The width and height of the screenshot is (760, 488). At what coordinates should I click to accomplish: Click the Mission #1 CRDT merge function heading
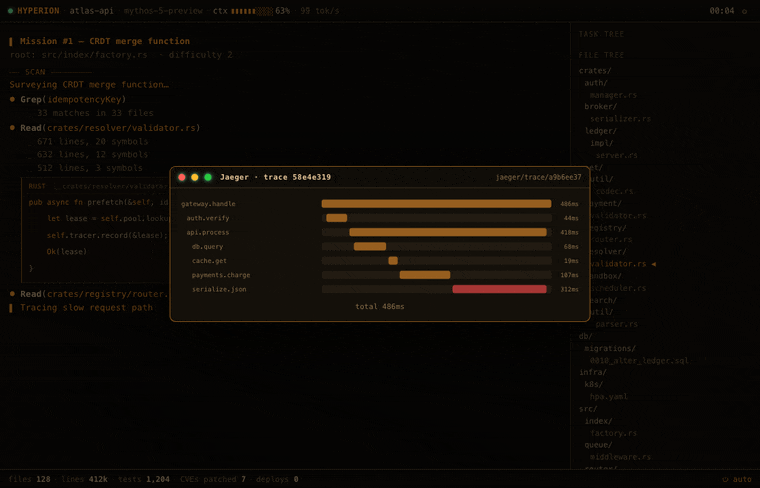point(105,41)
